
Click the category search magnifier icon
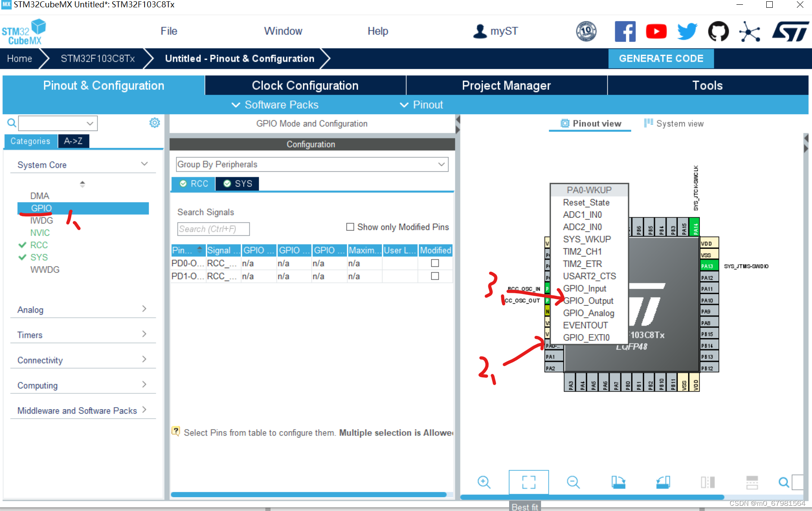(12, 123)
